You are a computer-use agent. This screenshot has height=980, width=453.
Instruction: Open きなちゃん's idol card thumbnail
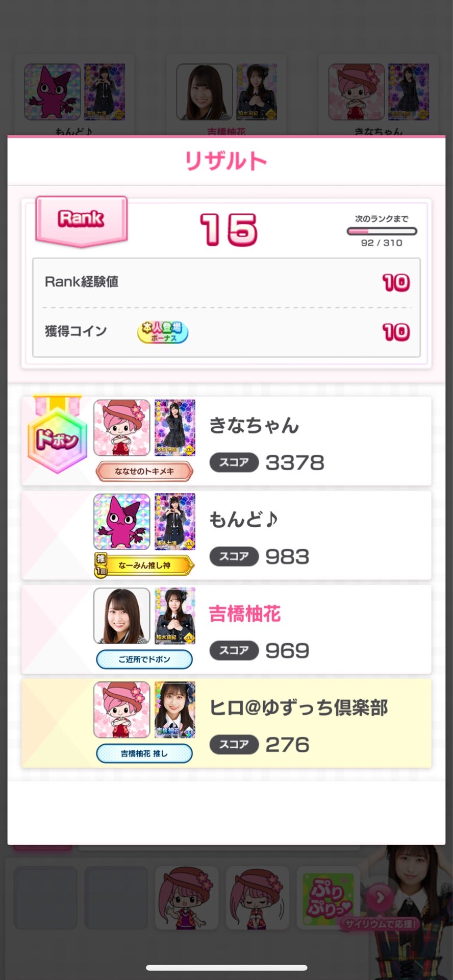click(x=175, y=428)
